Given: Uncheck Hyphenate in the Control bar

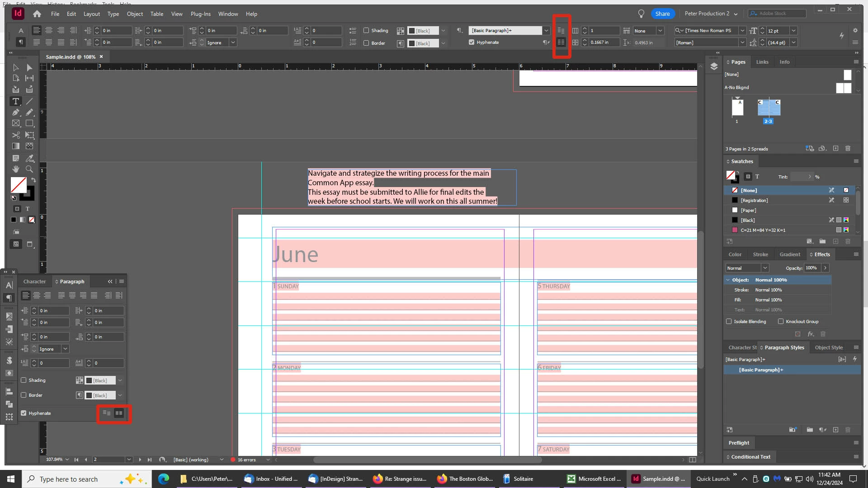Looking at the screenshot, I should (x=472, y=42).
